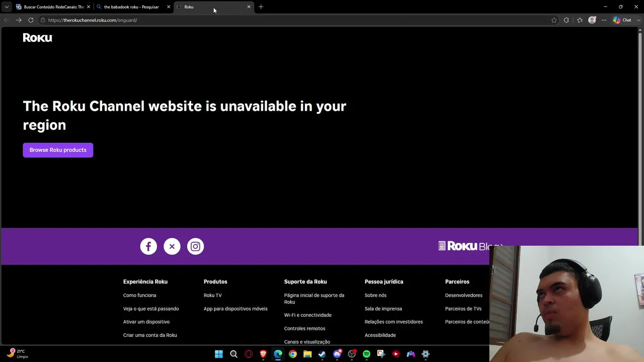
Task: Select the Roku tab
Action: 214,7
